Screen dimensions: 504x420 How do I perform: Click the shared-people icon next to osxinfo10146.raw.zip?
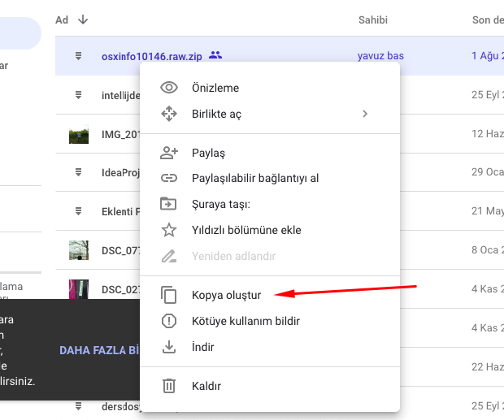(x=215, y=56)
